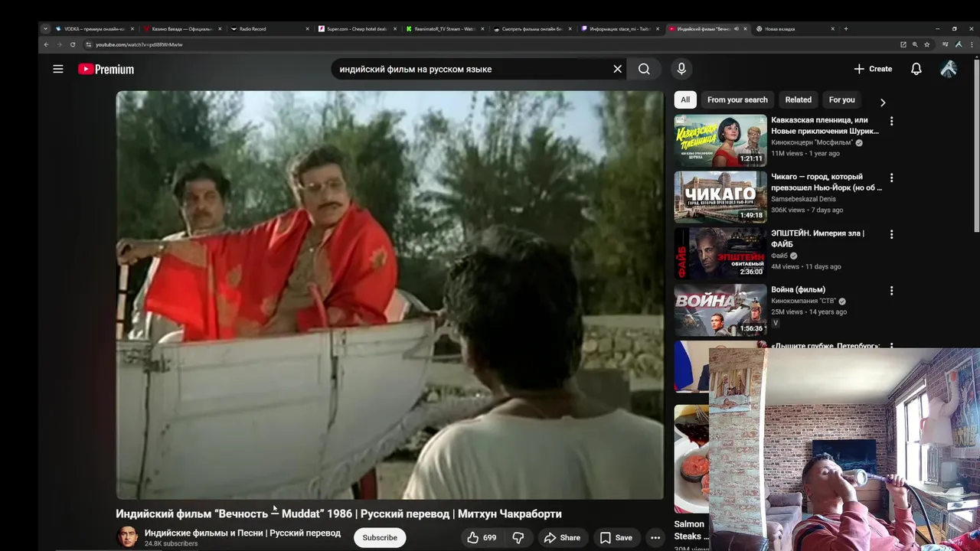Open Indian movies channel avatar
This screenshot has height=551, width=980.
click(127, 537)
